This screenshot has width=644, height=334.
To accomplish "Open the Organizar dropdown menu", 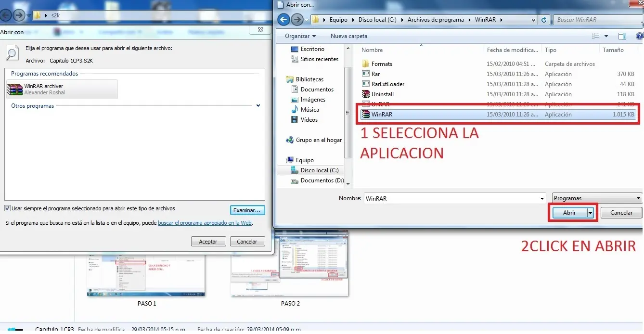I will click(300, 36).
